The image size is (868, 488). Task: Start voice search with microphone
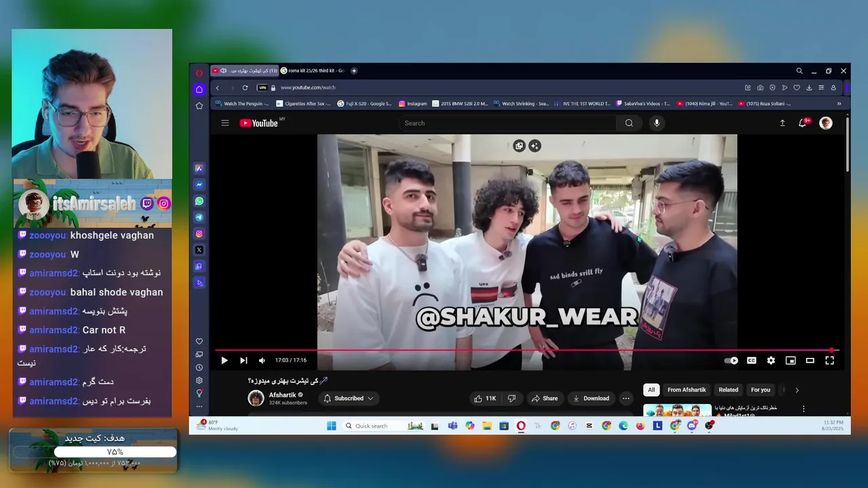coord(656,123)
